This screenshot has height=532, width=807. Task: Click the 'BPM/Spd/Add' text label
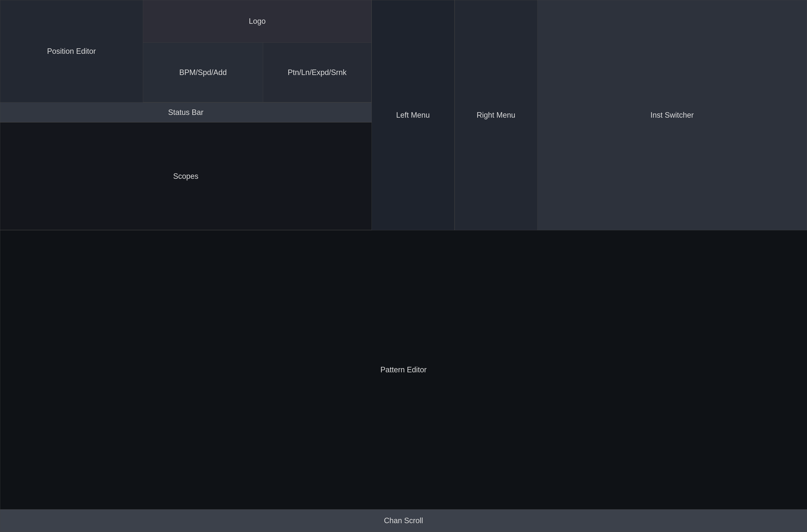[203, 72]
